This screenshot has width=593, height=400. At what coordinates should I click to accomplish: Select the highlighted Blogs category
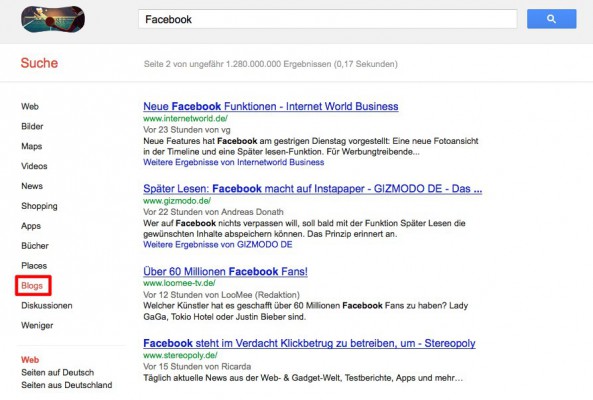32,286
